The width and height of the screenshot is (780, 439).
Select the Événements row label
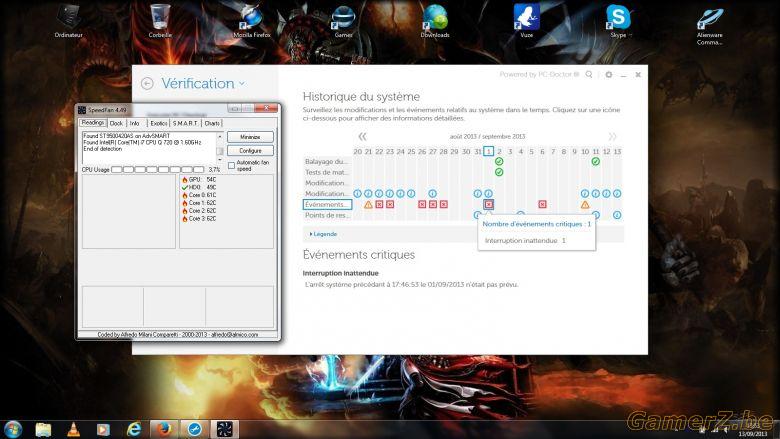[x=327, y=204]
